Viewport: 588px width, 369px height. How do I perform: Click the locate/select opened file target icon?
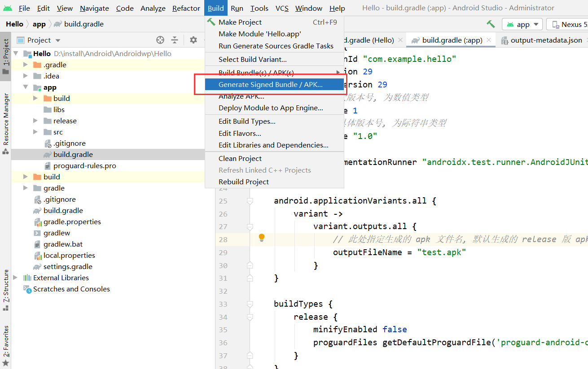(x=160, y=40)
